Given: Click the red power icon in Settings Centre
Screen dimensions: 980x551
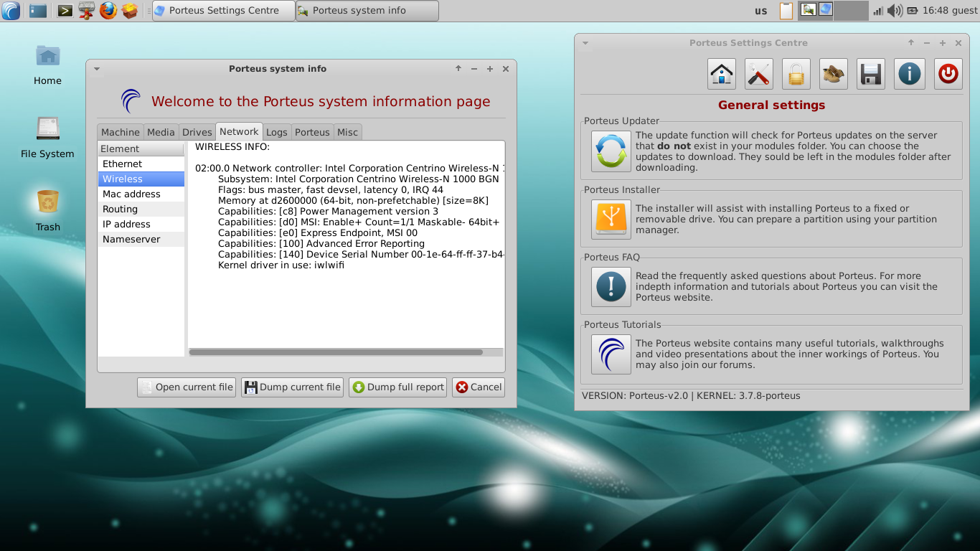Looking at the screenshot, I should [948, 74].
